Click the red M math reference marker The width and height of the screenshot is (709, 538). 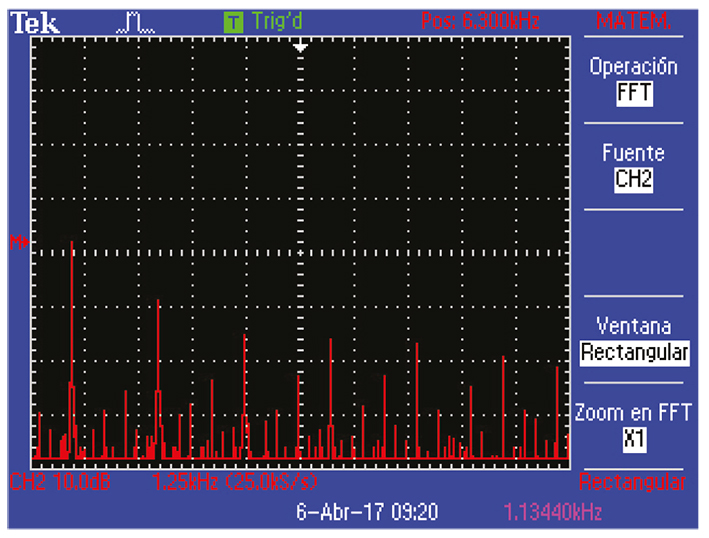[x=17, y=242]
